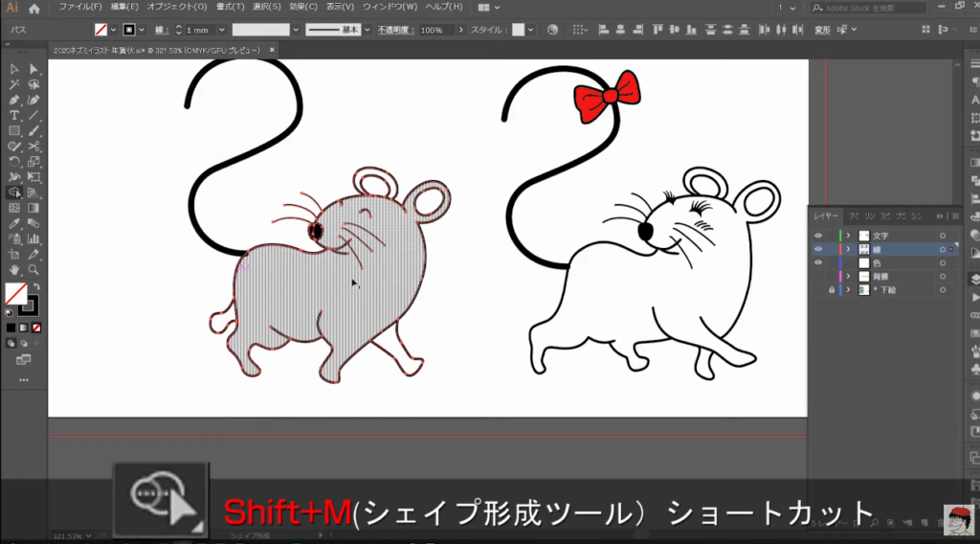This screenshot has height=544, width=980.
Task: Click collapsed panel tabs double-arrow
Action: [940, 216]
